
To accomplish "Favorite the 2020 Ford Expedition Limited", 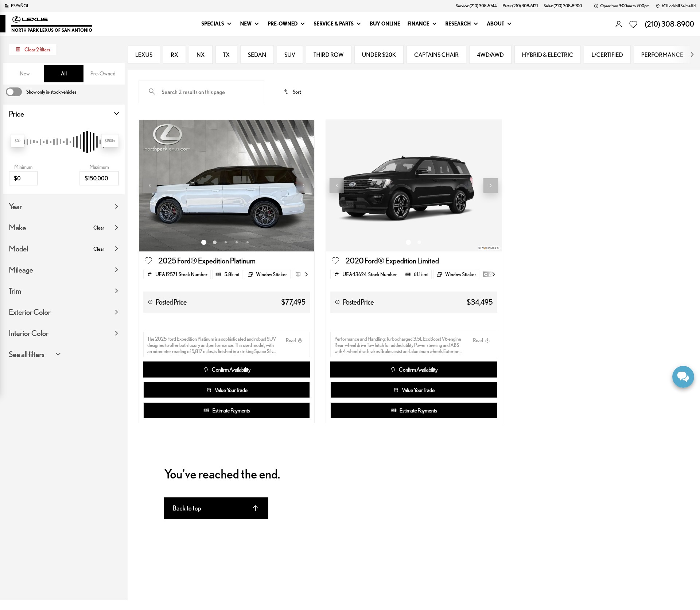I will (335, 261).
